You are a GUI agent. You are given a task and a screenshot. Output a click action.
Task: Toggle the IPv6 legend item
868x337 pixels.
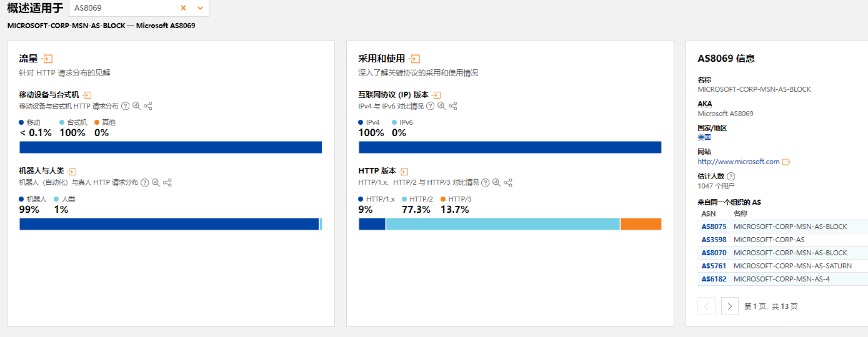(402, 122)
